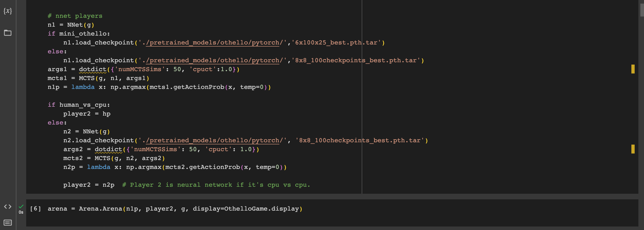644x230 pixels.
Task: Click the underlined dotdict in args2 line
Action: point(108,150)
